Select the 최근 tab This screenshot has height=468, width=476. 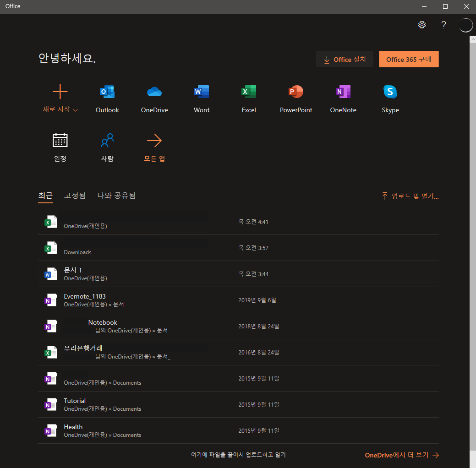pyautogui.click(x=45, y=196)
